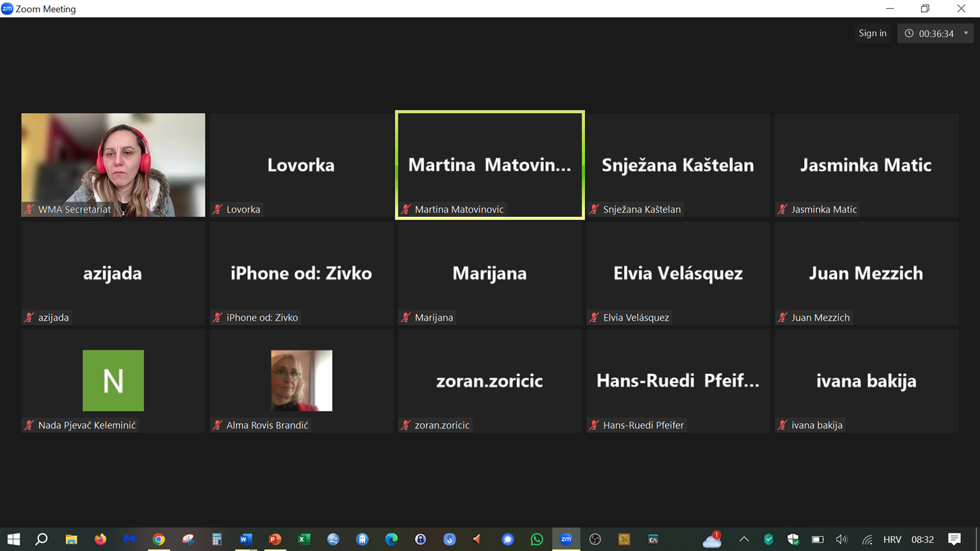
Task: Restore down the Zoom Meeting window
Action: tap(925, 9)
